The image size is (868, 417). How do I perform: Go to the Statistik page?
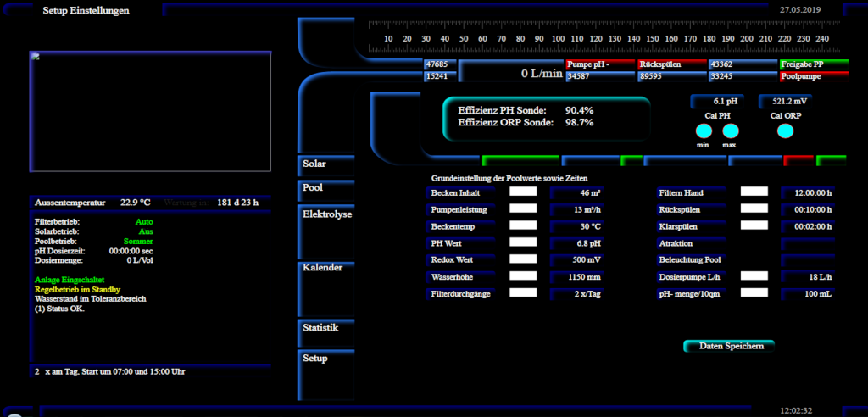click(320, 327)
